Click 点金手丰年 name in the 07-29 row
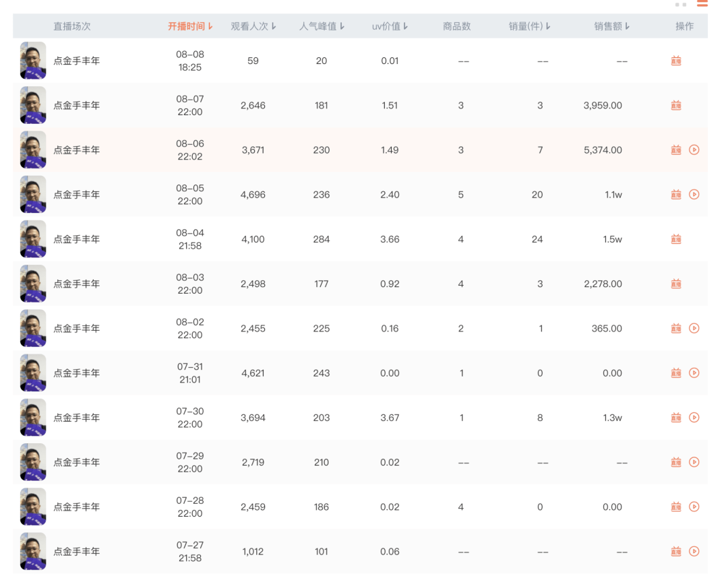 77,462
